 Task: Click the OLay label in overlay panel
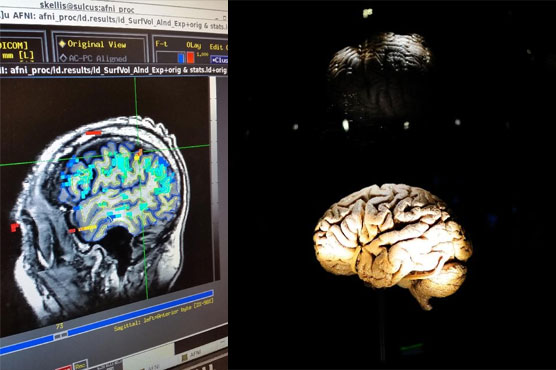click(194, 45)
